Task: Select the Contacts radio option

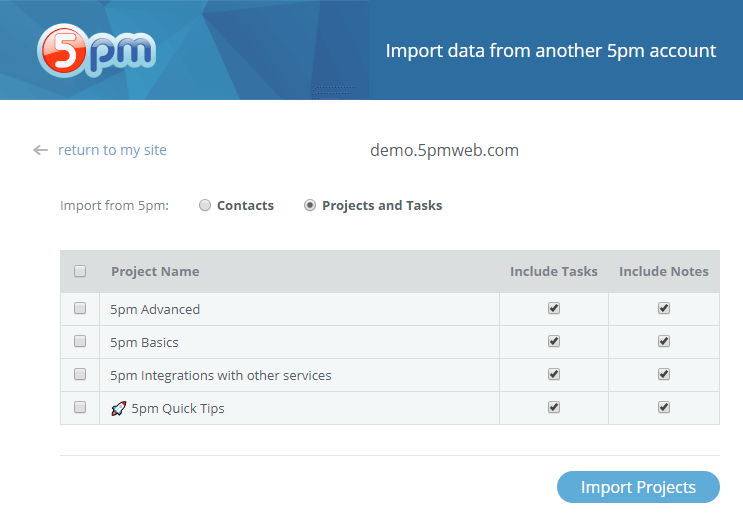Action: tap(205, 205)
